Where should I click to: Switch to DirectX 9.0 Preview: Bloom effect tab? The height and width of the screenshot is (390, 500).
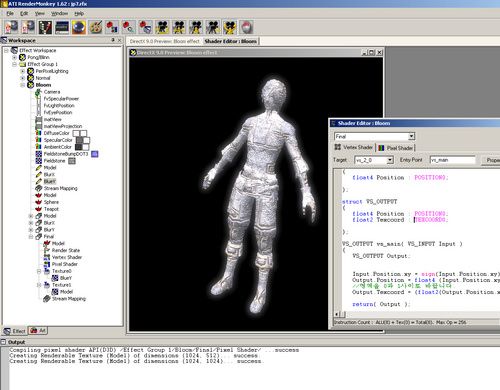164,41
